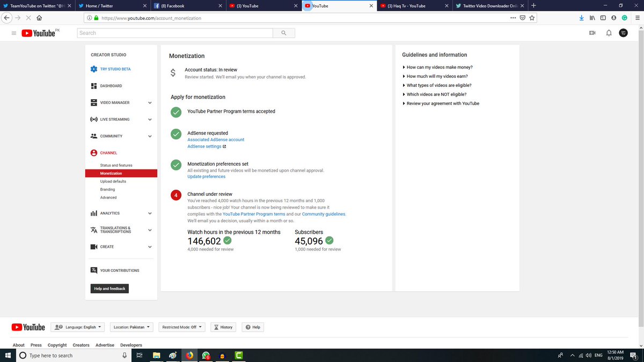Screen dimensions: 644x362
Task: Click the Your Contributions translate icon
Action: pyautogui.click(x=94, y=270)
